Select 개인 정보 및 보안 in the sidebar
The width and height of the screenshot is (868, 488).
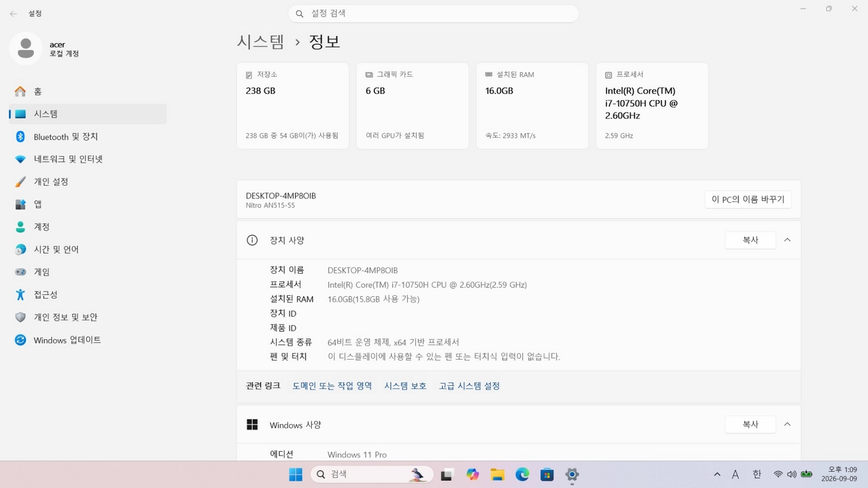tap(88, 318)
